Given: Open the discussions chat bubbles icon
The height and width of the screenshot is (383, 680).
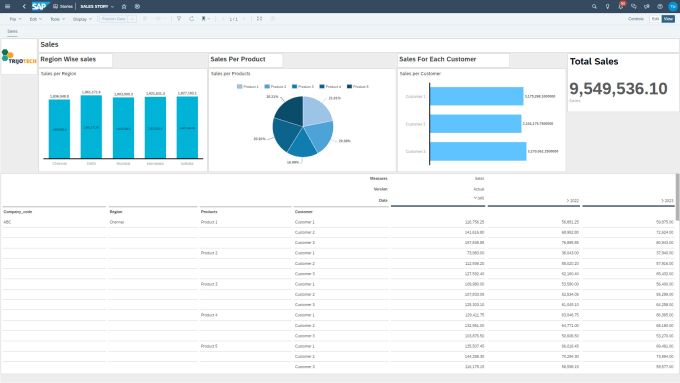Looking at the screenshot, I should pos(634,7).
